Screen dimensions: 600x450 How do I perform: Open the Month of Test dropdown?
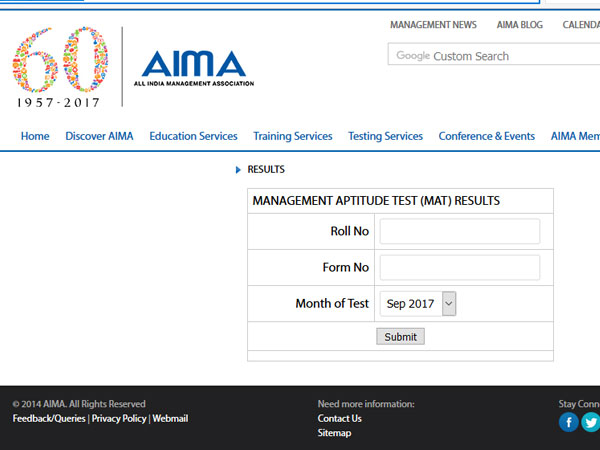[x=419, y=304]
